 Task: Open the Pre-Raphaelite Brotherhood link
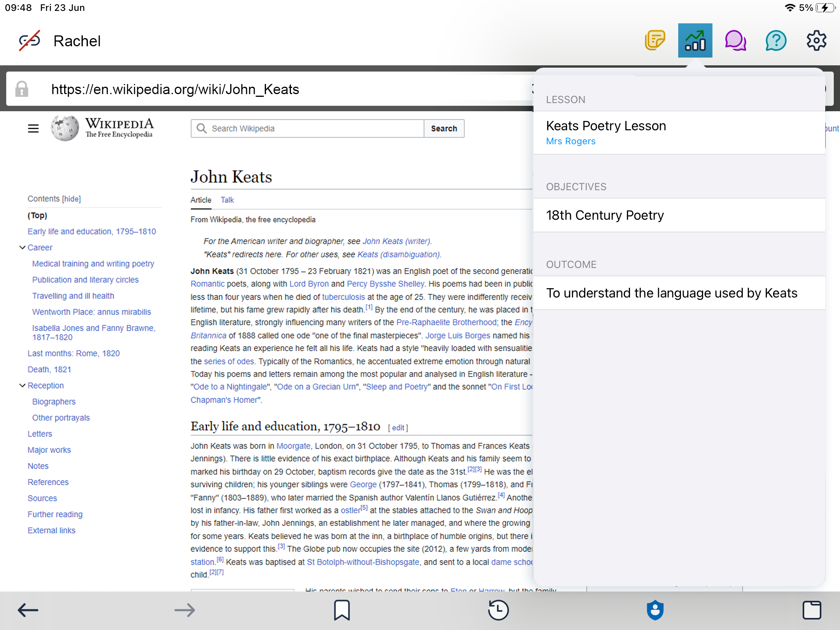tap(446, 322)
